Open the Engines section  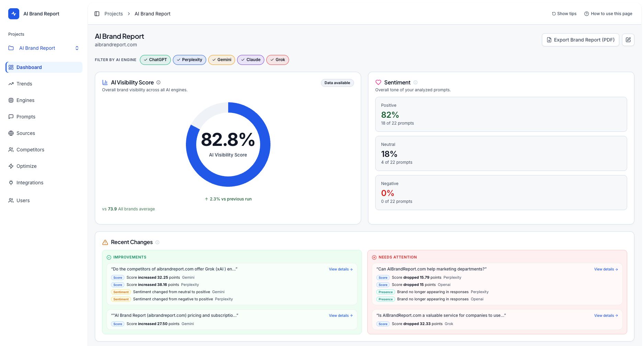(44, 100)
